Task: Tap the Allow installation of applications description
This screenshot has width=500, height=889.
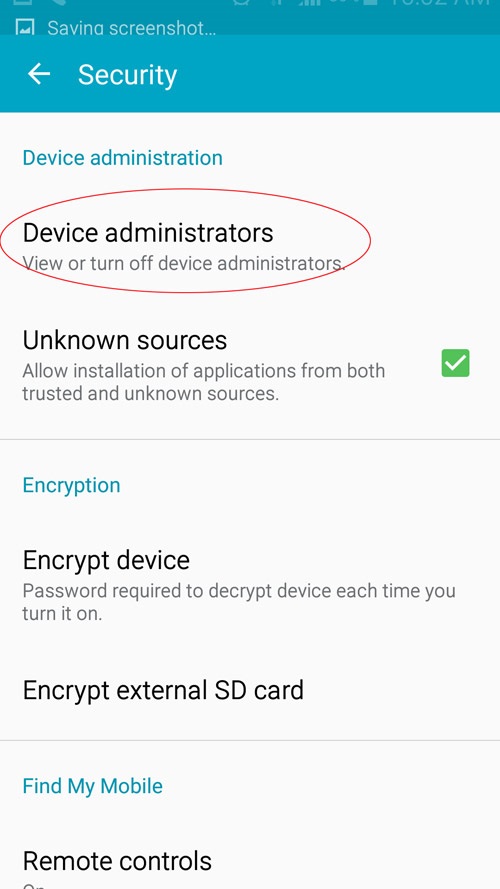Action: [204, 382]
